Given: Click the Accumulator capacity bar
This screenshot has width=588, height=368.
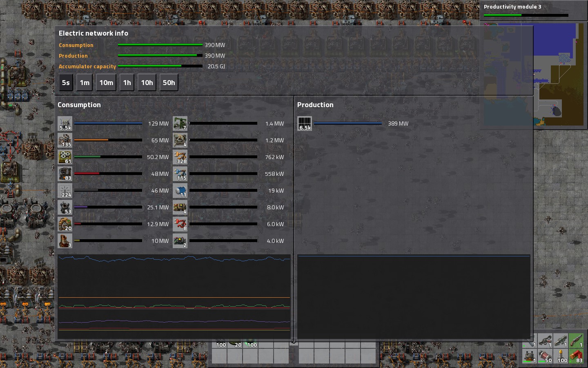Looking at the screenshot, I should click(160, 66).
